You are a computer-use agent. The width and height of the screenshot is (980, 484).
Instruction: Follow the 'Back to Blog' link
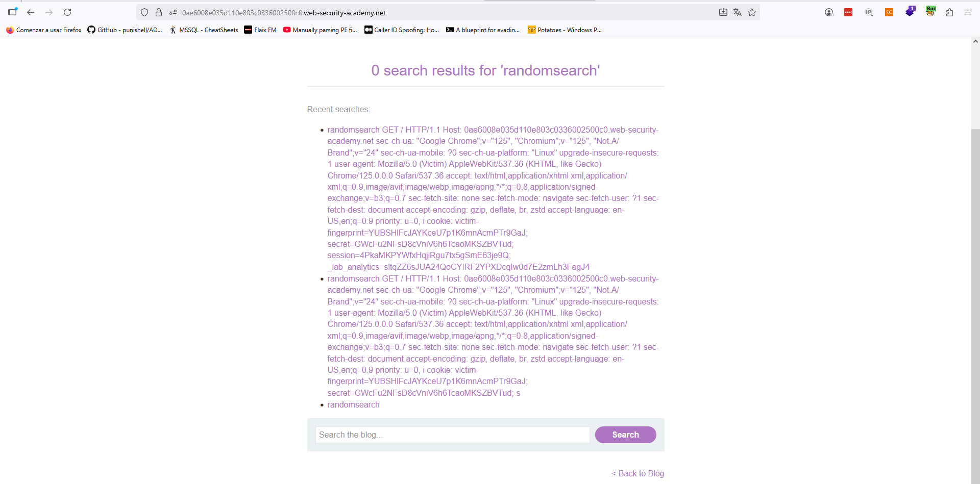click(638, 473)
